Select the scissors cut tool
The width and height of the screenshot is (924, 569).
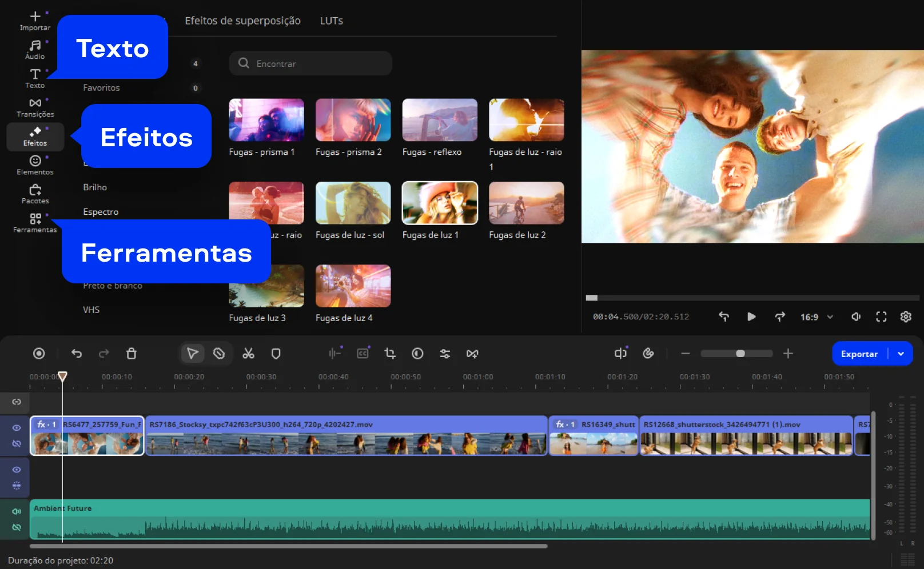click(248, 354)
